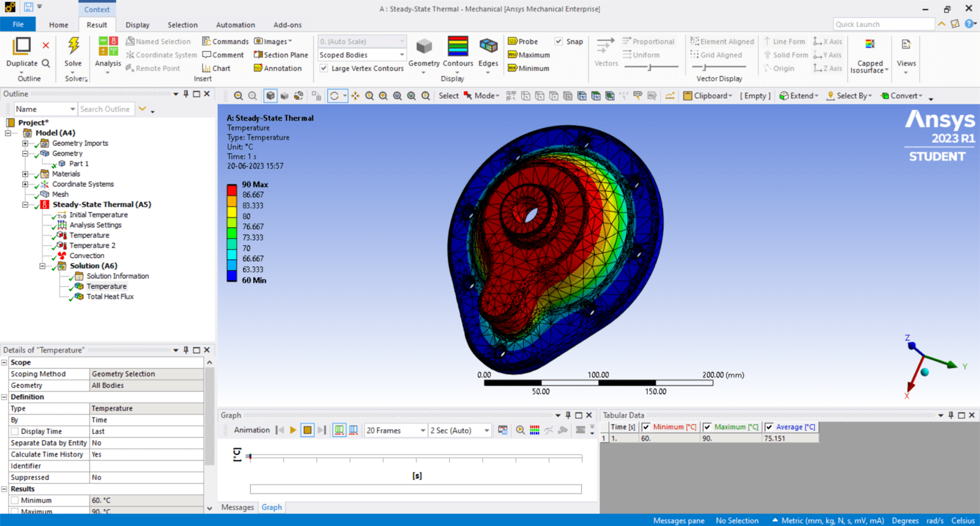Stop the animation playback
The image size is (980, 526).
coord(307,430)
